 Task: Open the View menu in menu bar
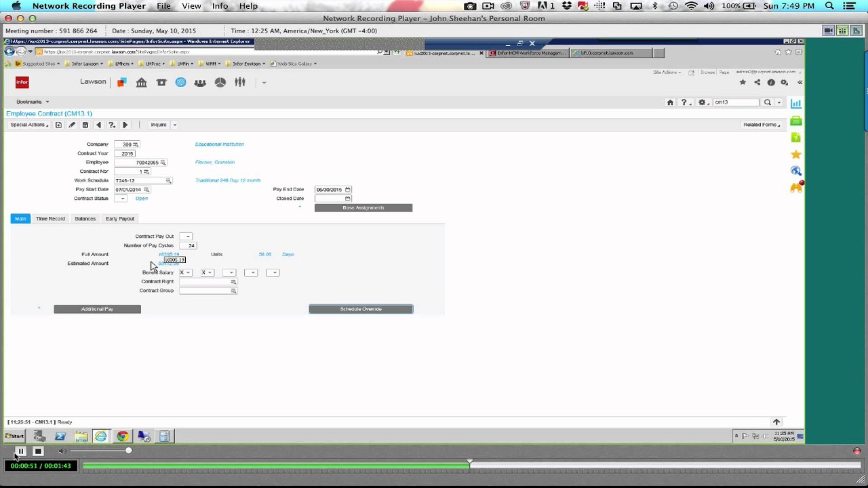191,6
